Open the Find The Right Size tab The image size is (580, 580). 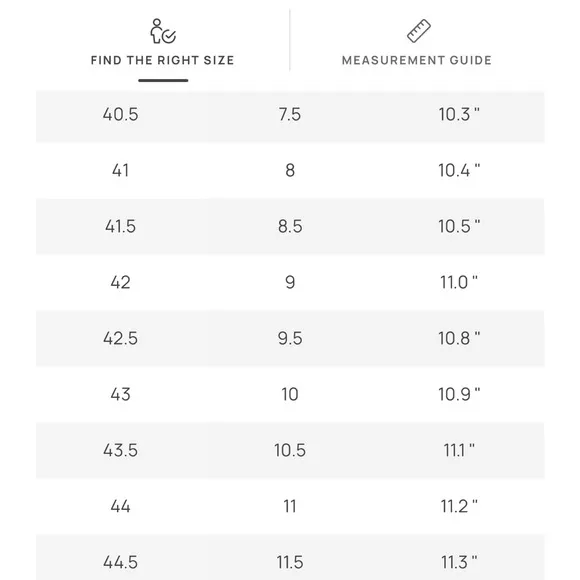pos(163,60)
